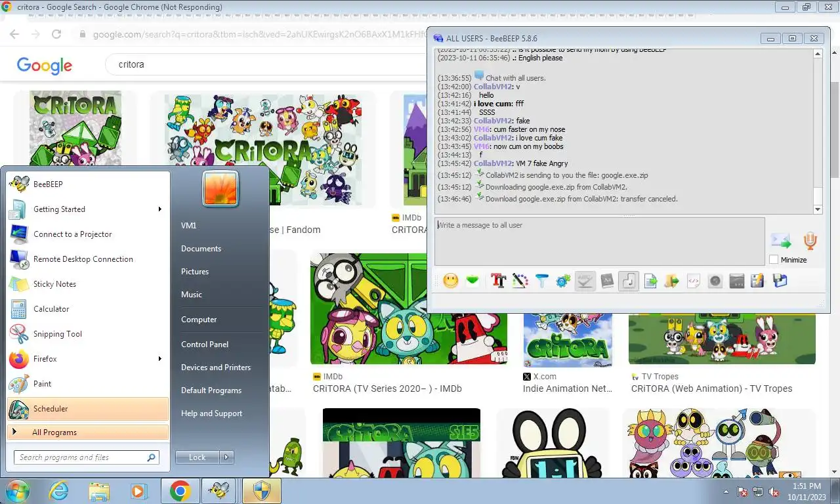This screenshot has height=504, width=840.
Task: Show hidden icons in the system tray
Action: point(726,492)
